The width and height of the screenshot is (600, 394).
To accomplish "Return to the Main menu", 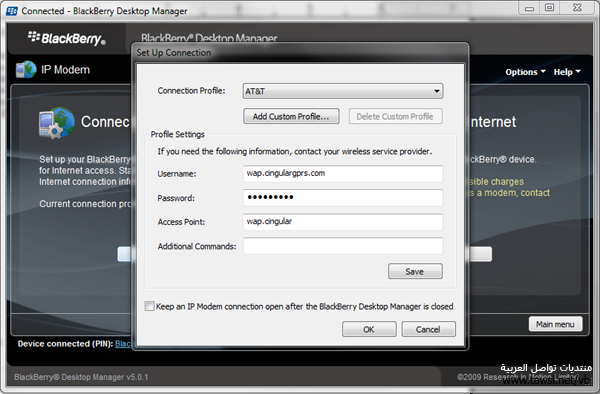I will pyautogui.click(x=555, y=324).
